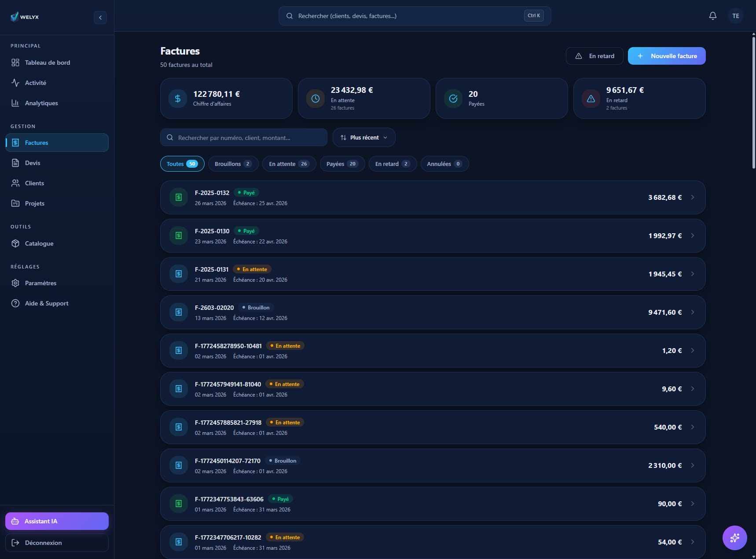Show En attente invoices tab

289,164
